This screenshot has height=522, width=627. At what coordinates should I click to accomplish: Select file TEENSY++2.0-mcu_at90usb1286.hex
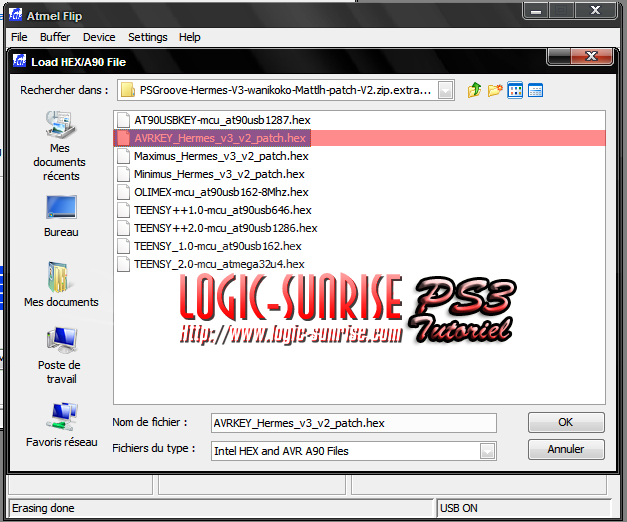pos(226,228)
